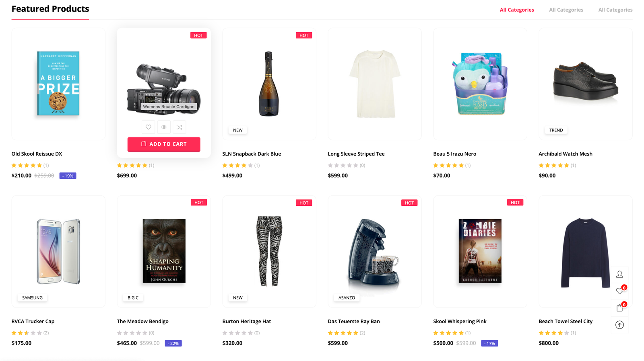Open the floating shopping bag icon
This screenshot has width=644, height=361.
(x=619, y=308)
